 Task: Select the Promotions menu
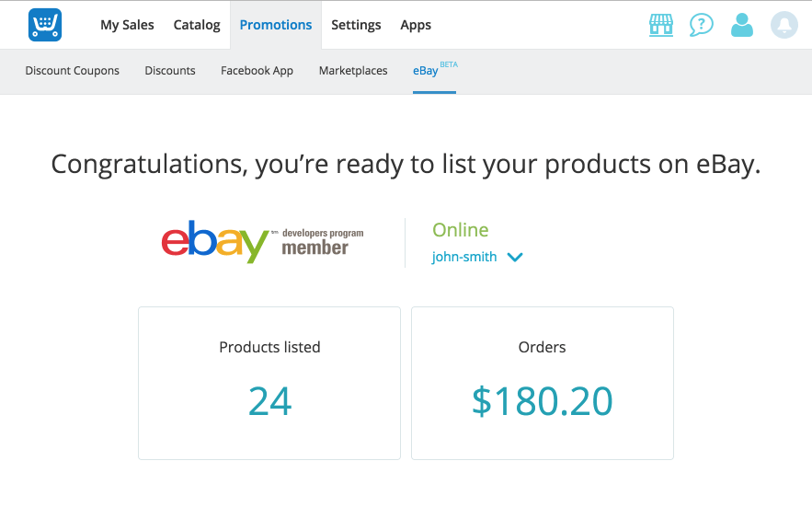point(276,25)
